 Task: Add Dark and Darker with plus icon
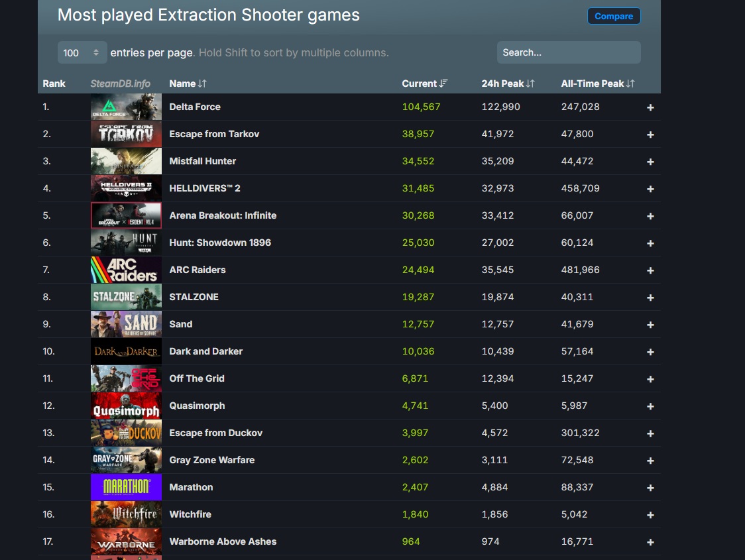tap(650, 351)
